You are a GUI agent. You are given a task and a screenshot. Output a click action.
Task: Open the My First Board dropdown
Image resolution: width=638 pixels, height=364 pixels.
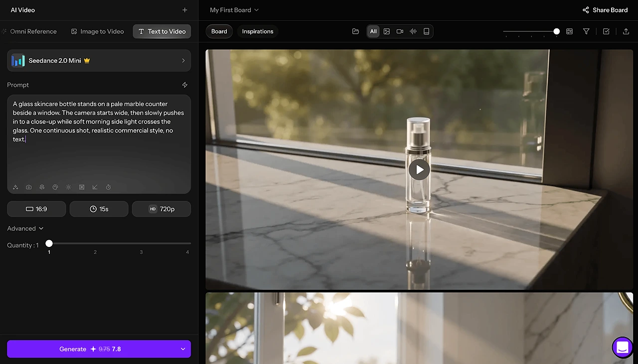click(234, 10)
